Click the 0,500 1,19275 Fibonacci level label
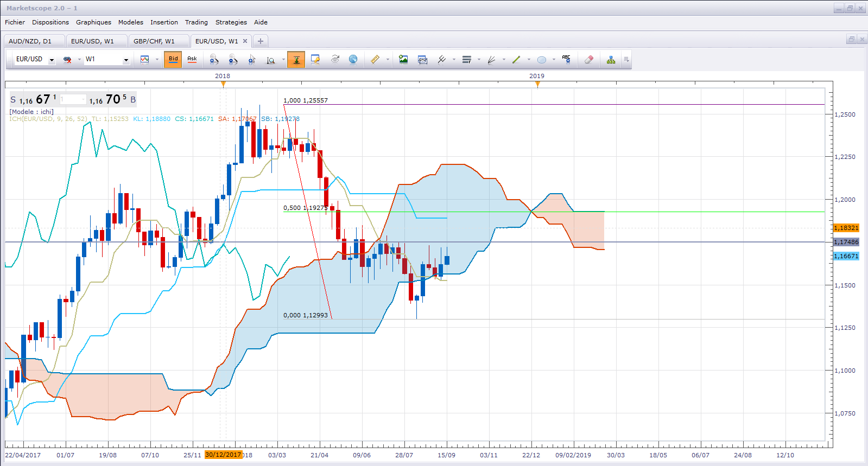 [305, 208]
